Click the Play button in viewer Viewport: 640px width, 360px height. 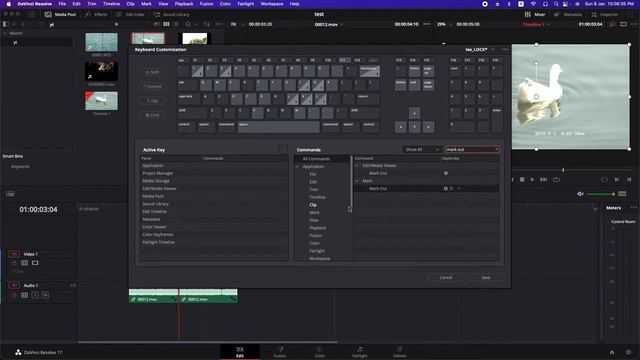point(532,180)
